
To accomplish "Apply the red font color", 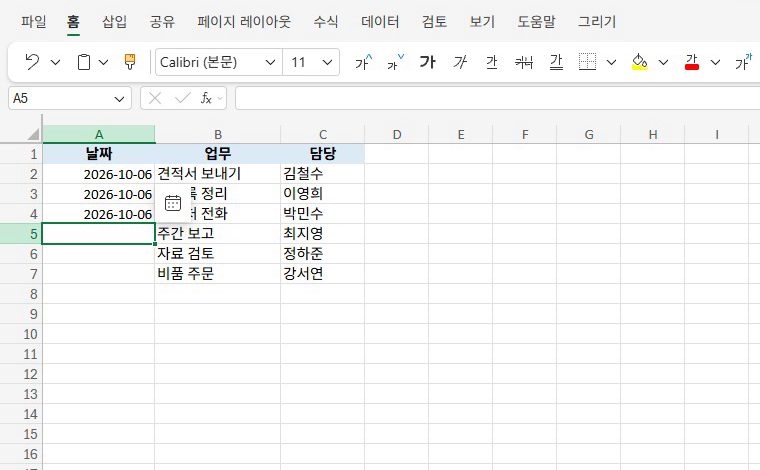I will (692, 62).
